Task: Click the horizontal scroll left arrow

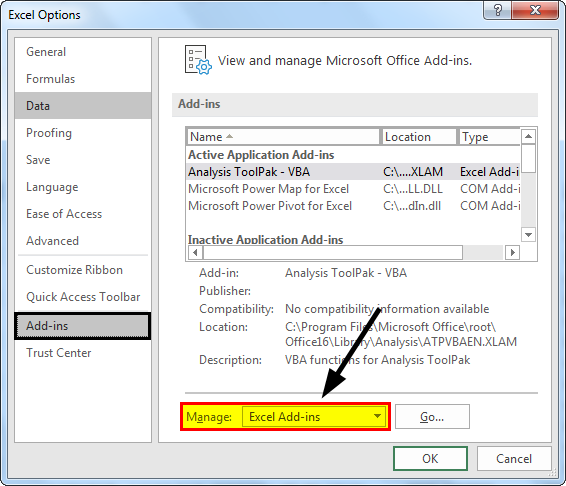Action: [x=195, y=252]
